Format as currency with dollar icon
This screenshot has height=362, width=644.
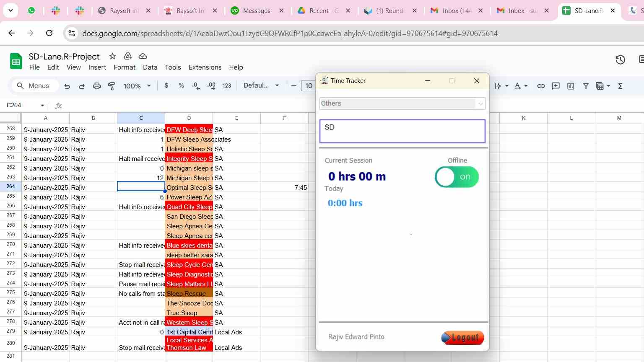pos(166,85)
